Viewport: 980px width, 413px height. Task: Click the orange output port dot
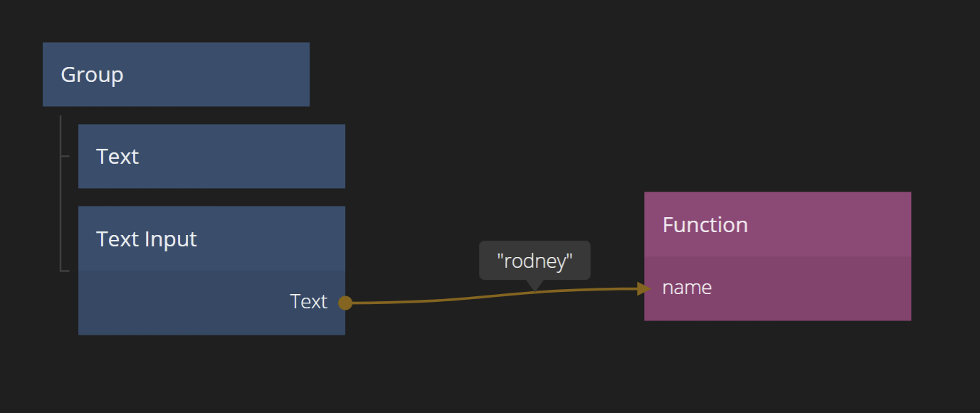345,303
